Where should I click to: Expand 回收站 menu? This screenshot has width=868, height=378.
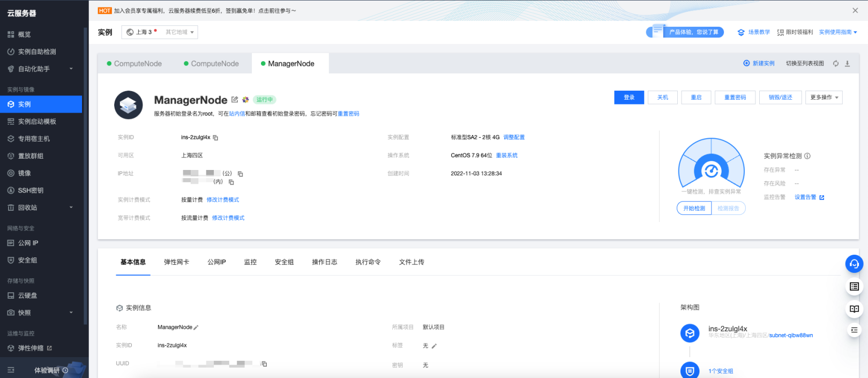41,207
